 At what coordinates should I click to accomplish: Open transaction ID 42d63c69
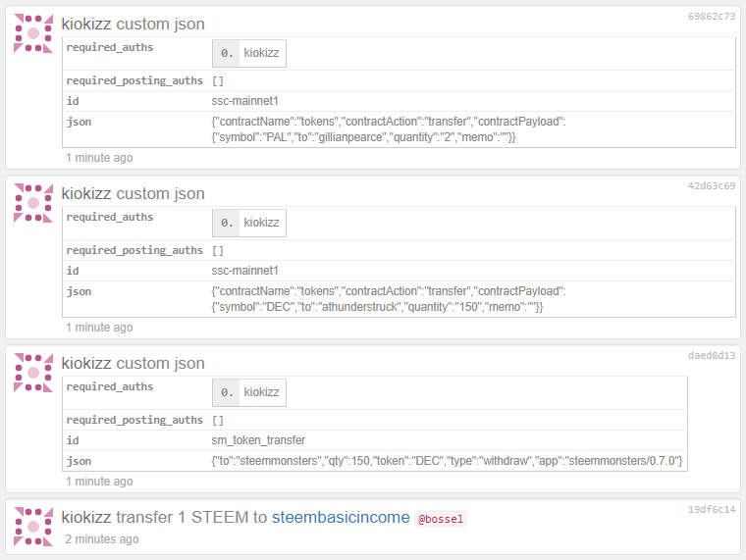tap(712, 186)
